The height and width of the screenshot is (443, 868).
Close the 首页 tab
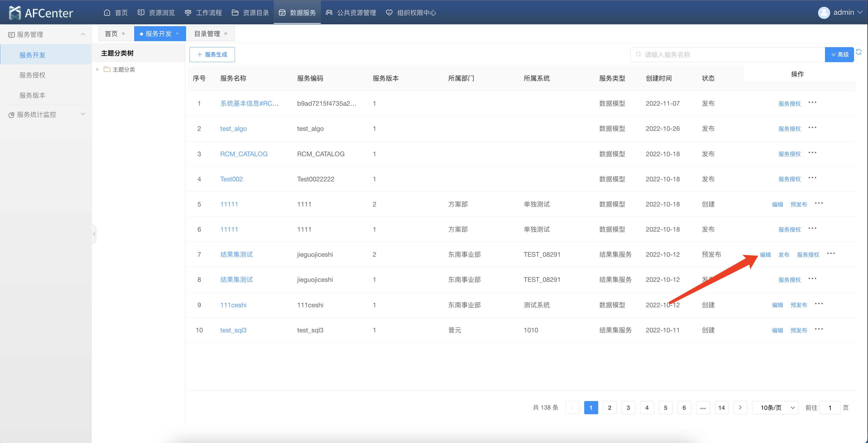point(123,33)
